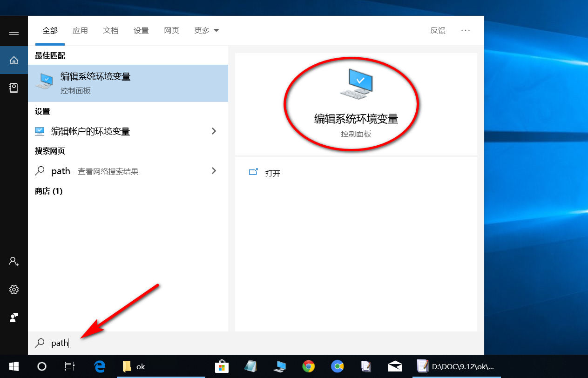Image resolution: width=588 pixels, height=378 pixels.
Task: Open Task View on taskbar
Action: pos(70,366)
